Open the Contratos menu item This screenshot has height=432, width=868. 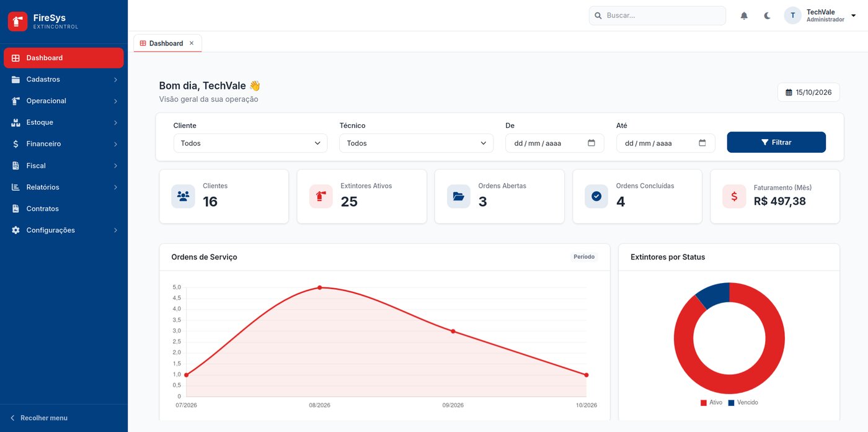pyautogui.click(x=64, y=209)
